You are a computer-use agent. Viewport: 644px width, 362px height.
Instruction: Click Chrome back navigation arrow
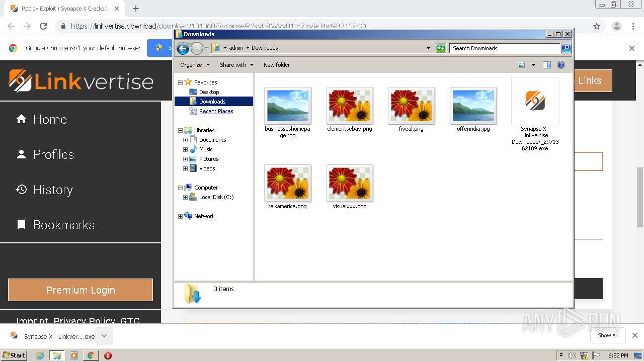(11, 26)
